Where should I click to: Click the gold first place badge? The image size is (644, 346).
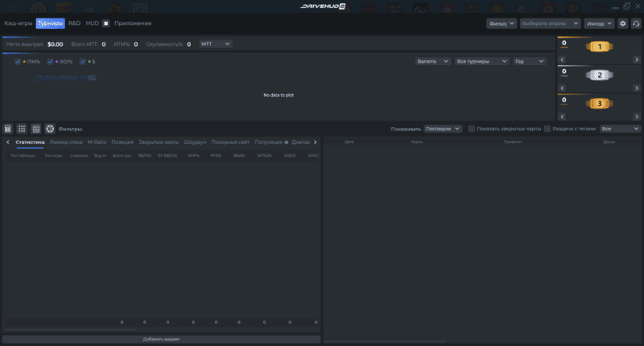(598, 47)
